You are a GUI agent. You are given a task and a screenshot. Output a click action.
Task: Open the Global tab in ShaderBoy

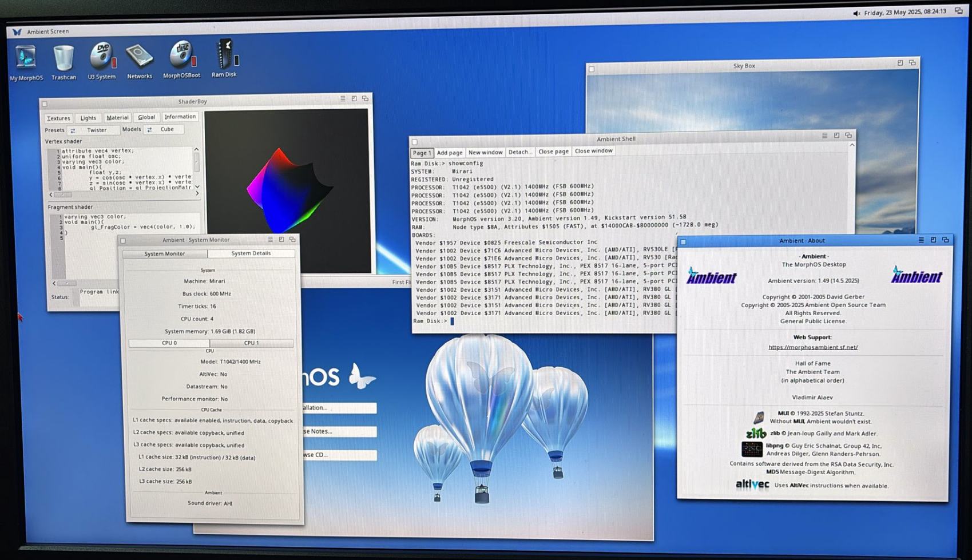pyautogui.click(x=146, y=117)
